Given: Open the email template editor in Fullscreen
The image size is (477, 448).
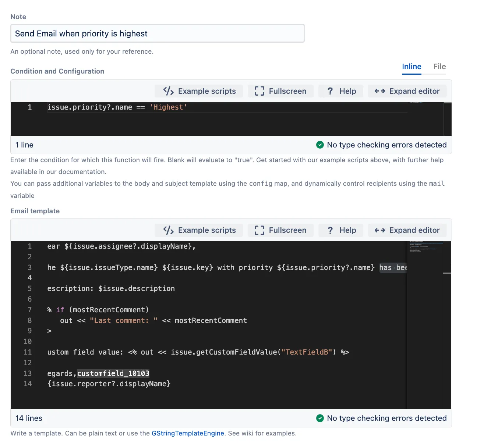Looking at the screenshot, I should pos(280,230).
